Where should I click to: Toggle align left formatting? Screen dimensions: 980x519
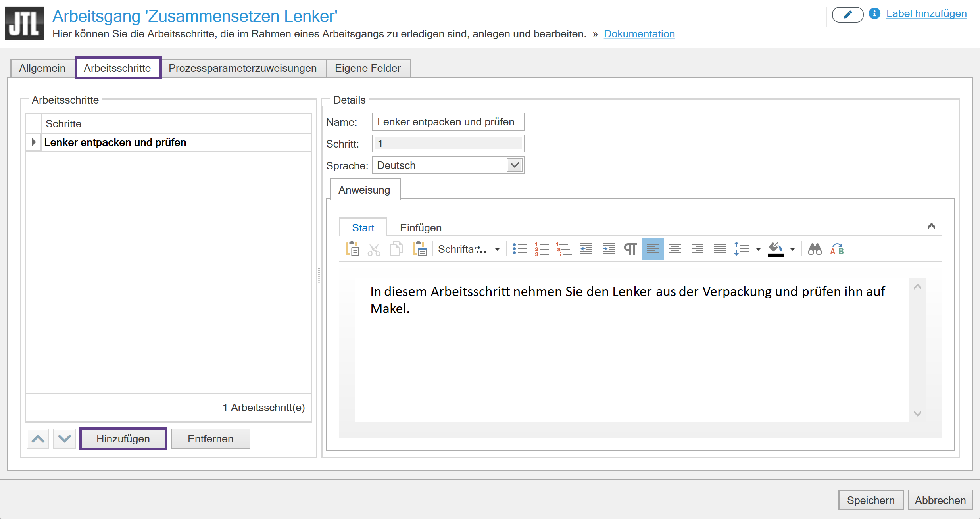point(653,249)
